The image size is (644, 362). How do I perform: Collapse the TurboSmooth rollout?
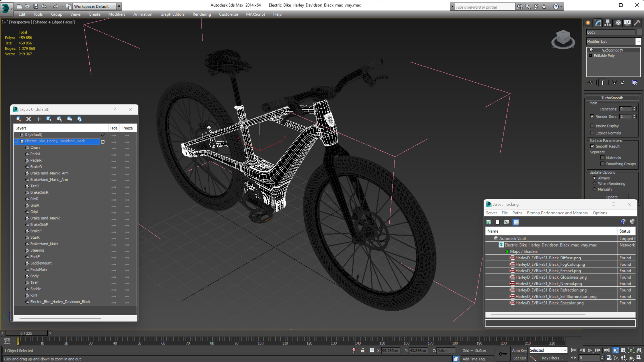588,98
